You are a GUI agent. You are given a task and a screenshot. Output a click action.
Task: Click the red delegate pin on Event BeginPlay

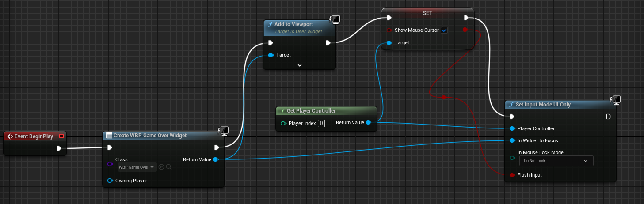pyautogui.click(x=61, y=136)
